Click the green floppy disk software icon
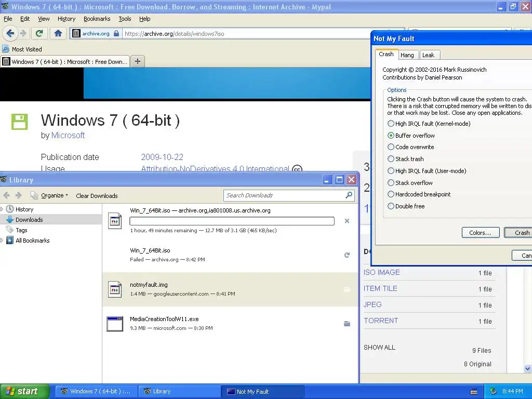 (x=19, y=122)
